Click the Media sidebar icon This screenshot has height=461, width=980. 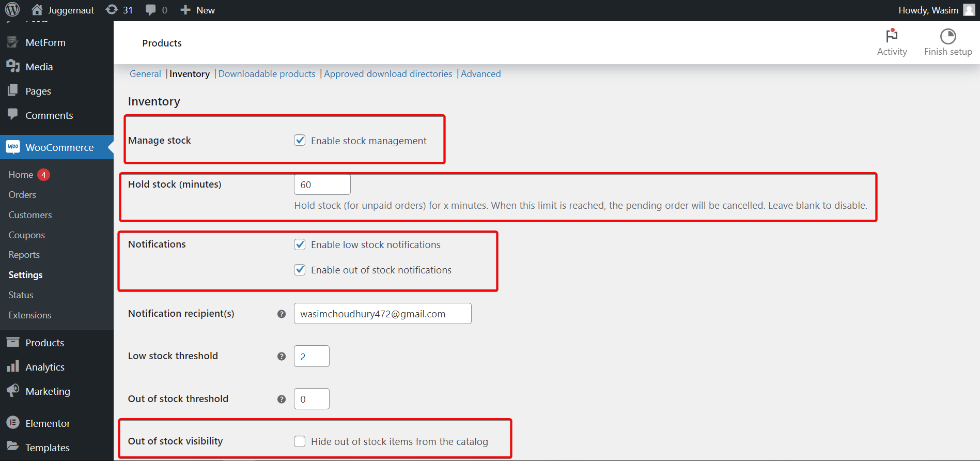(x=13, y=66)
